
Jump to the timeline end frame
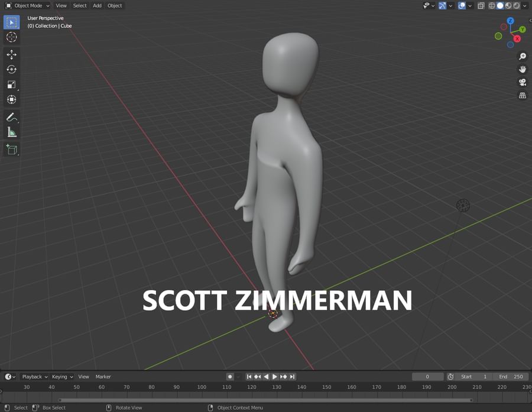coord(292,377)
